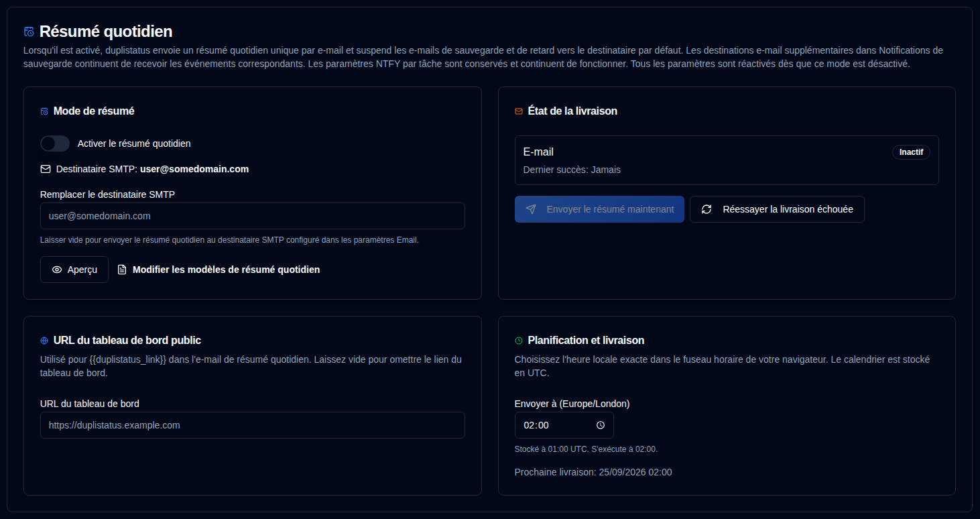Open the time picker clock icon
Image resolution: width=980 pixels, height=519 pixels.
point(601,425)
